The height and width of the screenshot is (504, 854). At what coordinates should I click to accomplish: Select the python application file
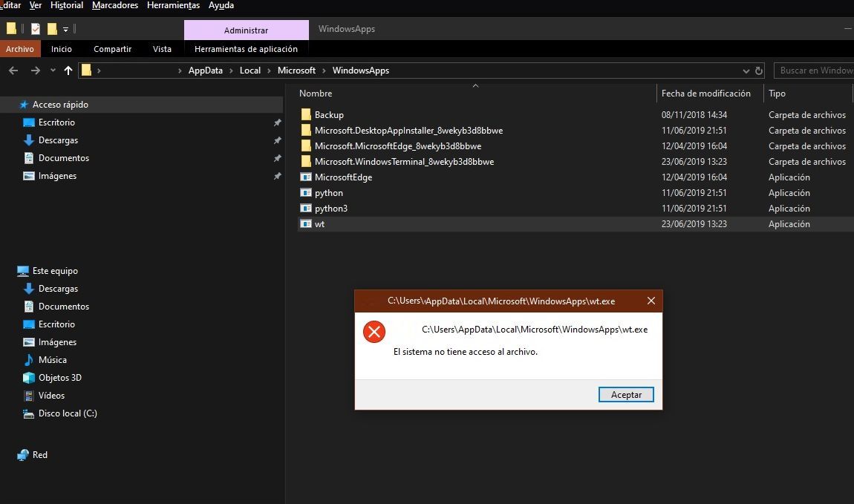click(328, 193)
